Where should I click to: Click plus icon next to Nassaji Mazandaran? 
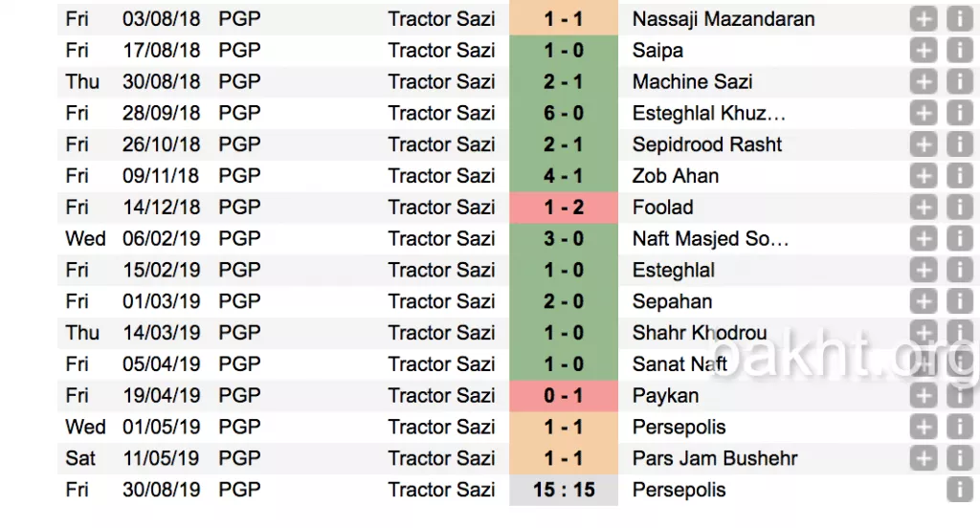pyautogui.click(x=924, y=18)
